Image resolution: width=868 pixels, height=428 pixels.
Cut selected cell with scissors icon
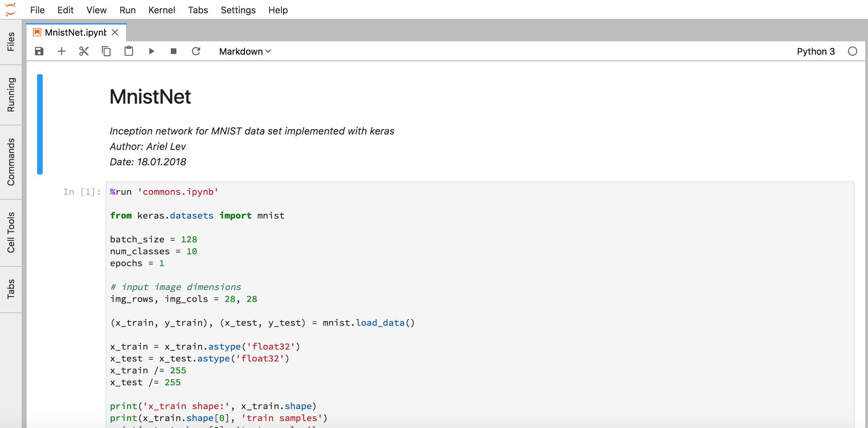point(84,51)
